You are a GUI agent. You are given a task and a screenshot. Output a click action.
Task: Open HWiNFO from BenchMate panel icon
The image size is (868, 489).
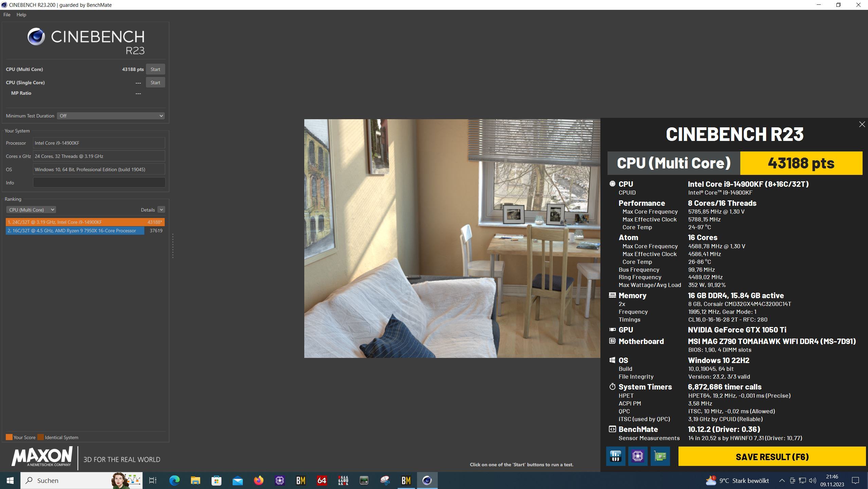click(615, 456)
